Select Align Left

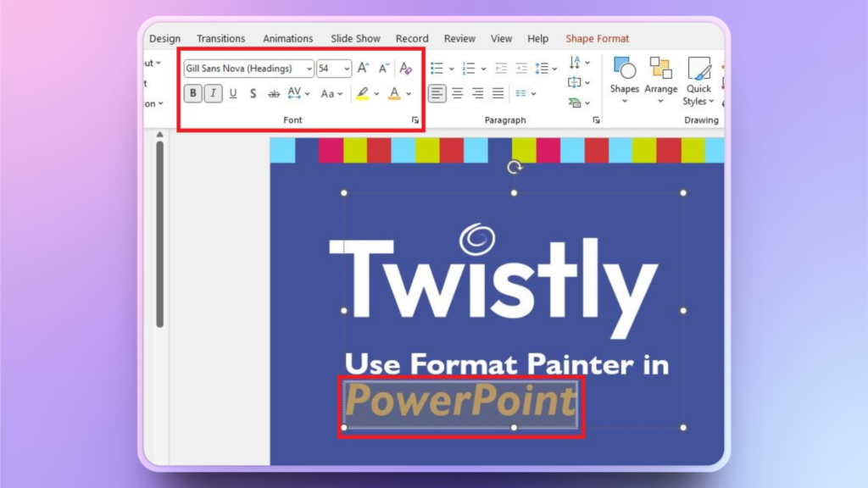pyautogui.click(x=437, y=93)
